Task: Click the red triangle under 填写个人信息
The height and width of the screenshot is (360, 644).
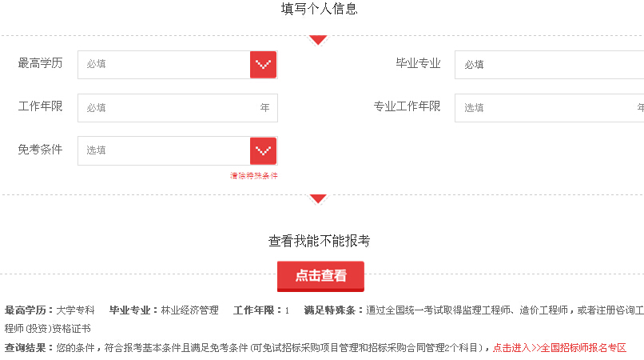Action: pyautogui.click(x=318, y=40)
